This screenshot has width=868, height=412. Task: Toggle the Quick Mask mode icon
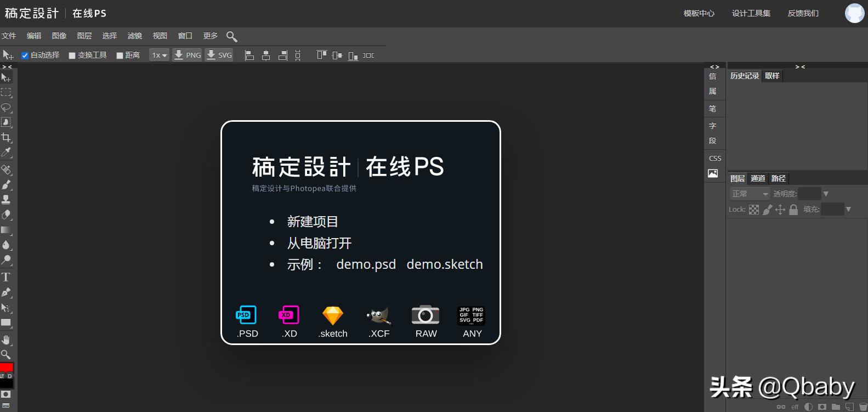tap(6, 394)
